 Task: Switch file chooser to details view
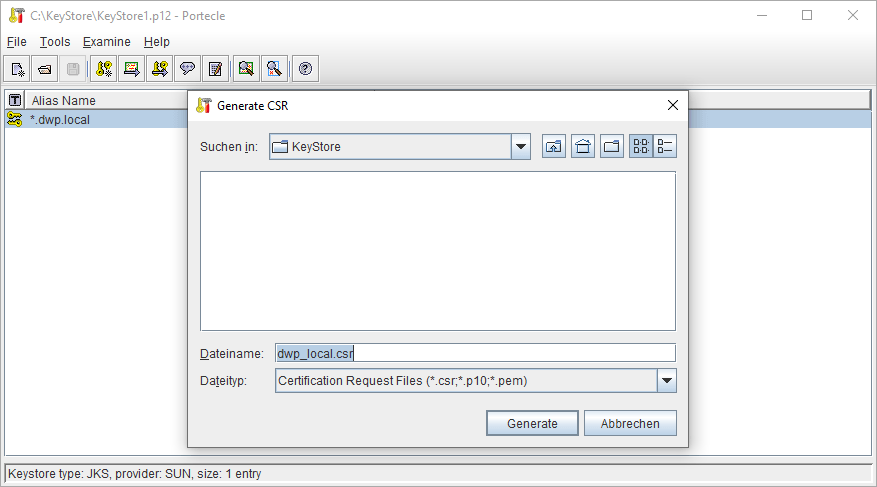665,147
